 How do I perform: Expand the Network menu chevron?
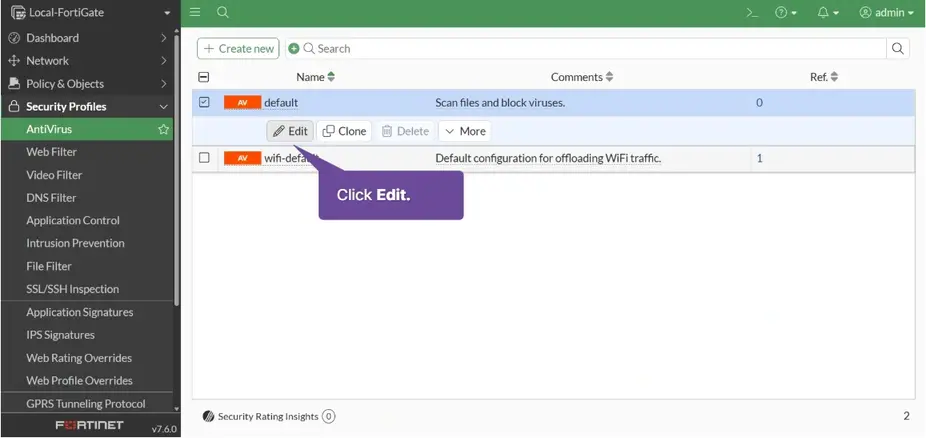pos(164,61)
